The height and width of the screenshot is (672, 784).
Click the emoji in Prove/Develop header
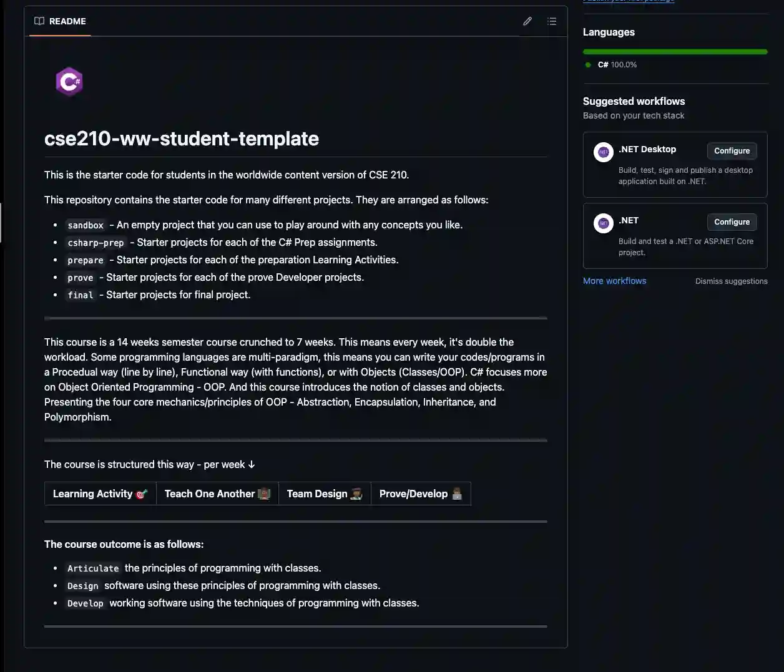coord(457,494)
